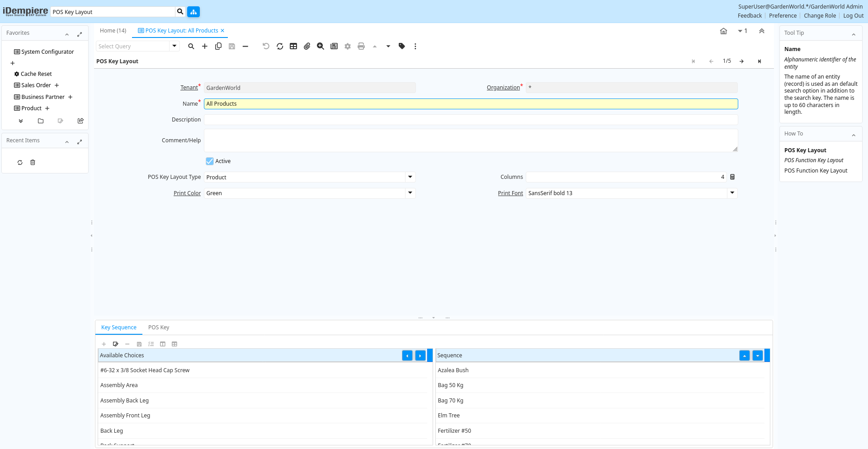
Task: Switch to the POS Key tab
Action: tap(159, 327)
